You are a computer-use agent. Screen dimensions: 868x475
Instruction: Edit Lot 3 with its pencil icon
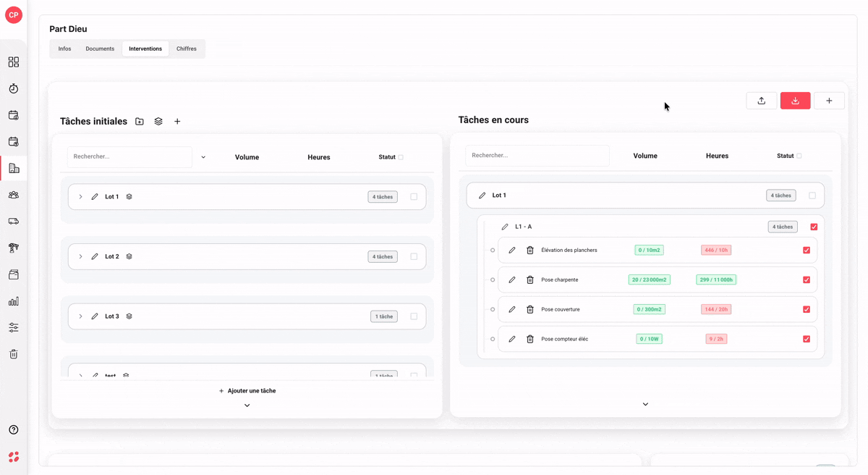pyautogui.click(x=95, y=316)
